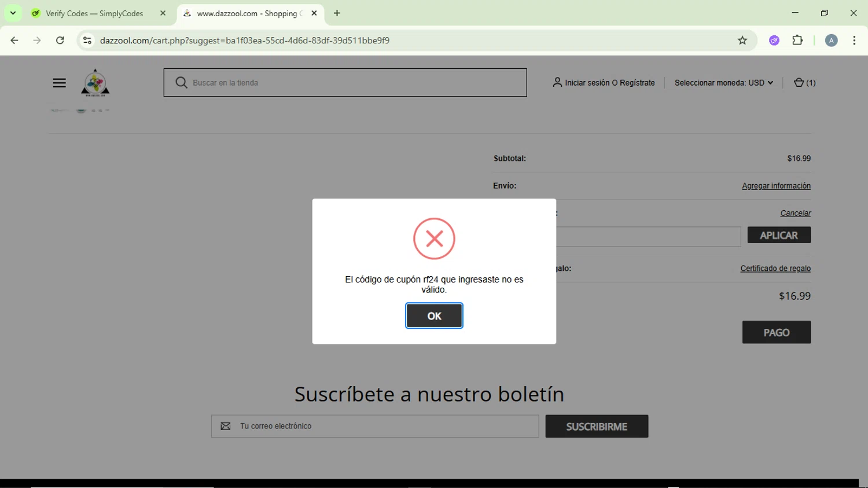Click the 'Suscríbete a nuestro boletín' heading

click(x=429, y=394)
